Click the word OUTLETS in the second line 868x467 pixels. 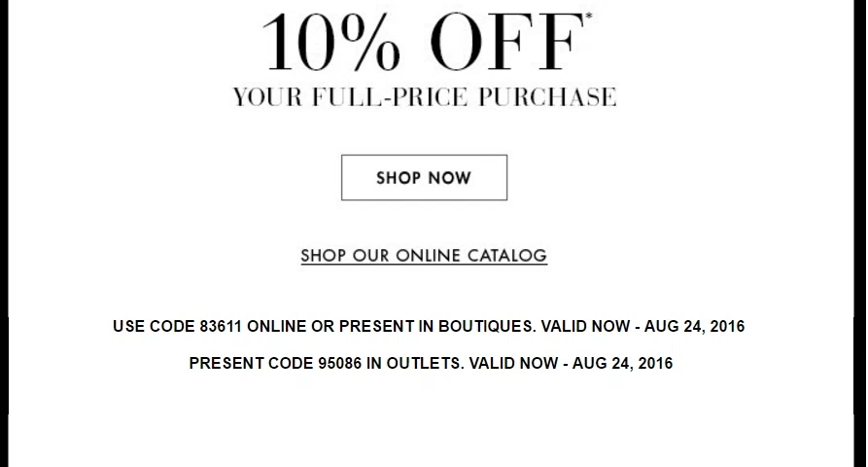tap(424, 364)
